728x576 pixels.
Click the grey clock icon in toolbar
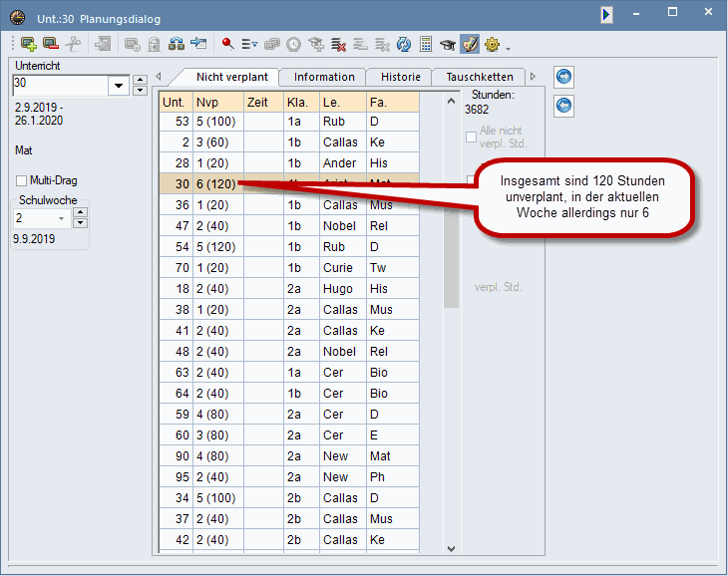(294, 44)
